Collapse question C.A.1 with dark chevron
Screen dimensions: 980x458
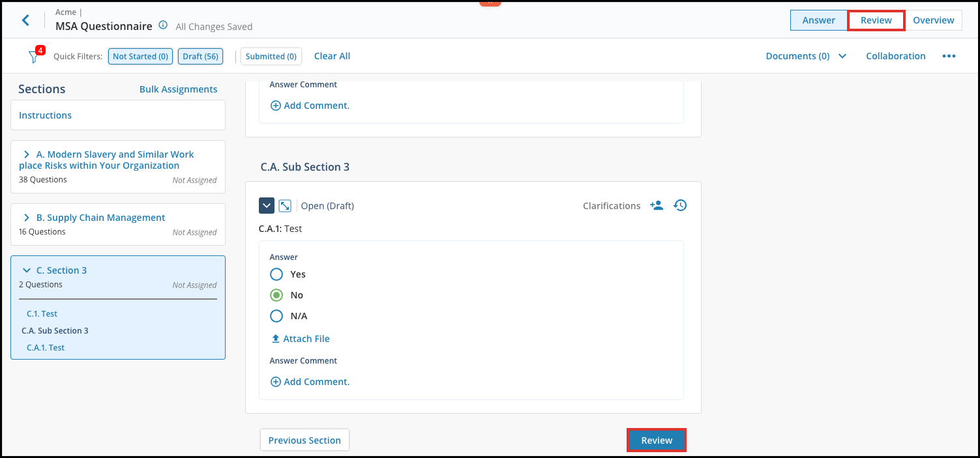coord(267,206)
